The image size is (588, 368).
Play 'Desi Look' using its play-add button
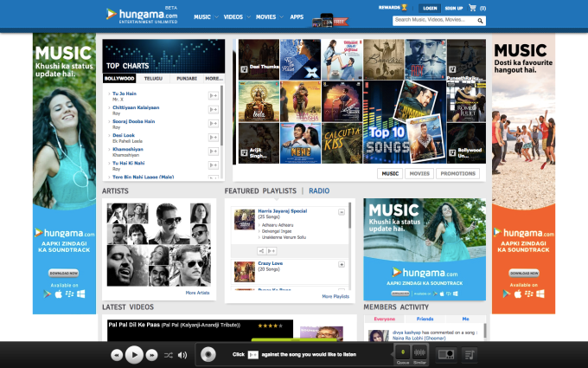(x=214, y=138)
